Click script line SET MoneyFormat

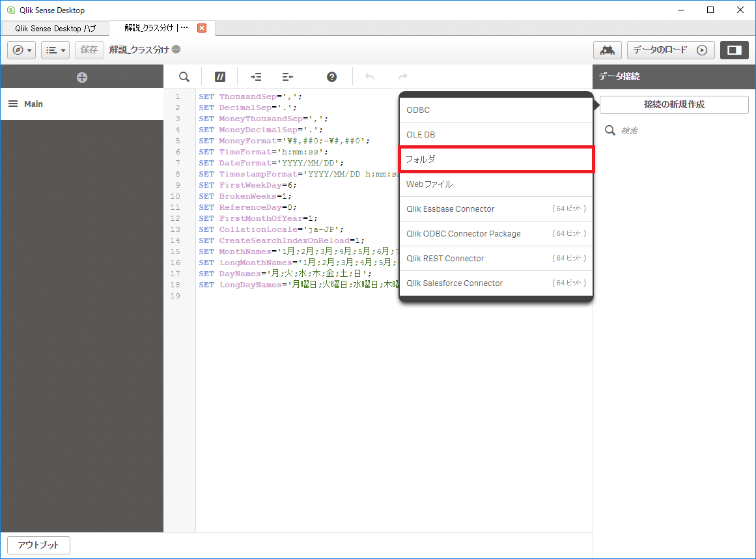[x=285, y=141]
